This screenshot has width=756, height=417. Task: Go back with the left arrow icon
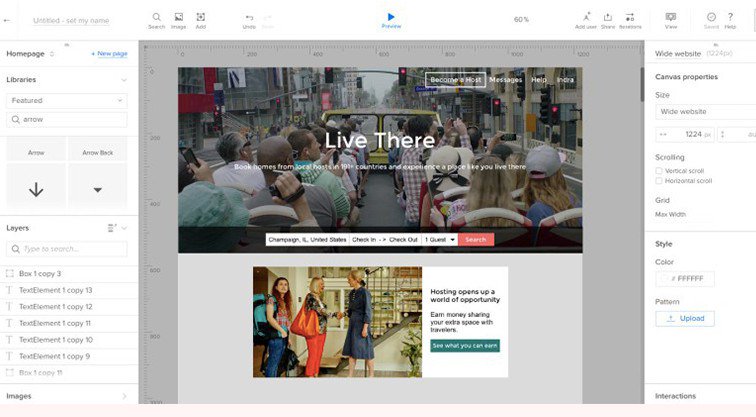(7, 20)
